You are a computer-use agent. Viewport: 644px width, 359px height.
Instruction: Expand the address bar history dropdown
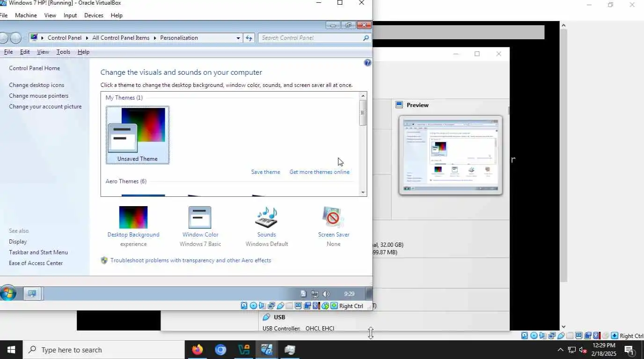238,38
